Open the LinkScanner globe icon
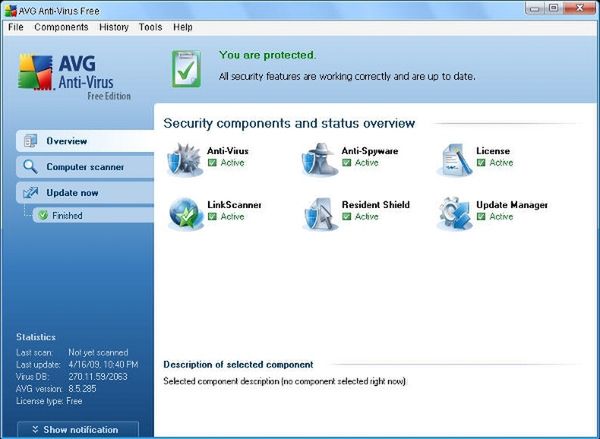The image size is (600, 439). pos(185,214)
